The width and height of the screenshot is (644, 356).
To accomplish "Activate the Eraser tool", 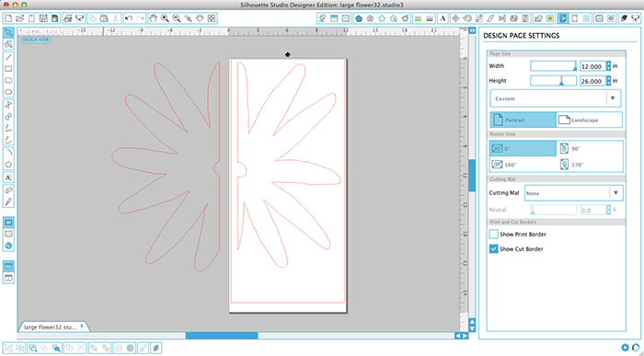I will [x=8, y=190].
